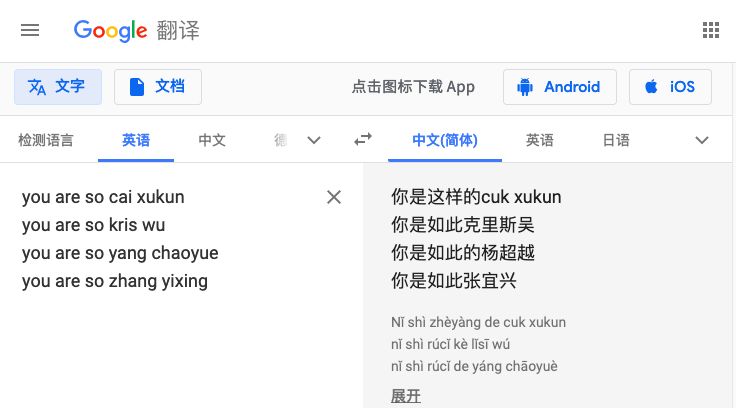736x408 pixels.
Task: Open the Google apps grid
Action: click(711, 31)
